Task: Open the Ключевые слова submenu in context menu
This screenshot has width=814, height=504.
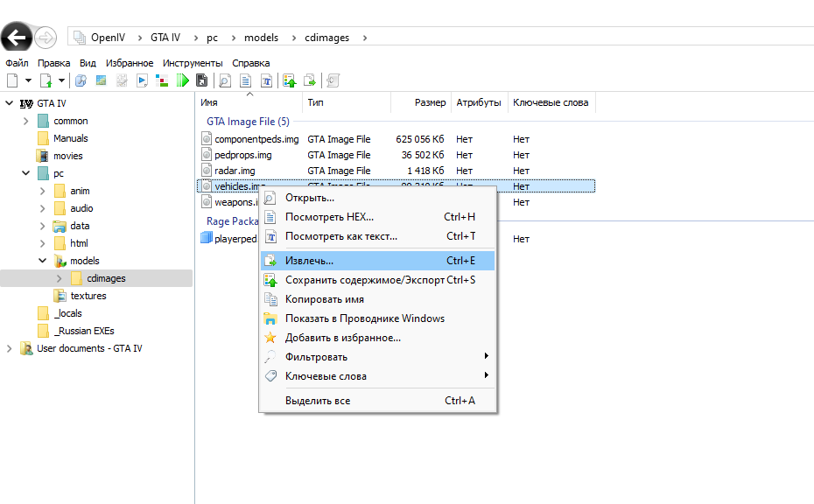Action: click(x=377, y=375)
